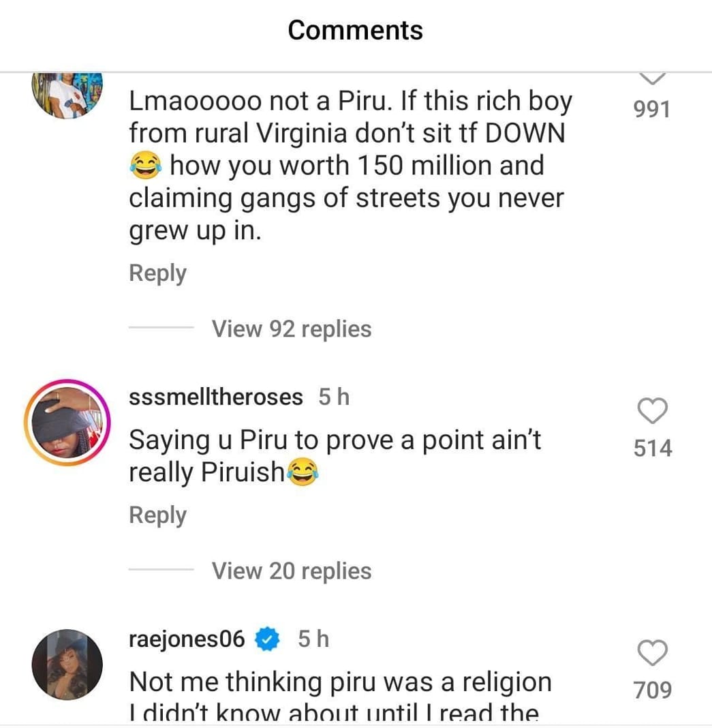Tap the heart on raejones06's comment
This screenshot has width=712, height=728.
pos(653,654)
